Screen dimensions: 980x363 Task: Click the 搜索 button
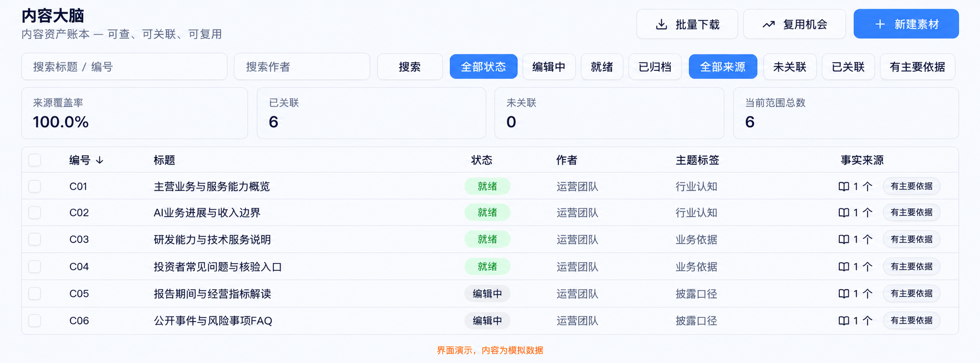pyautogui.click(x=410, y=67)
